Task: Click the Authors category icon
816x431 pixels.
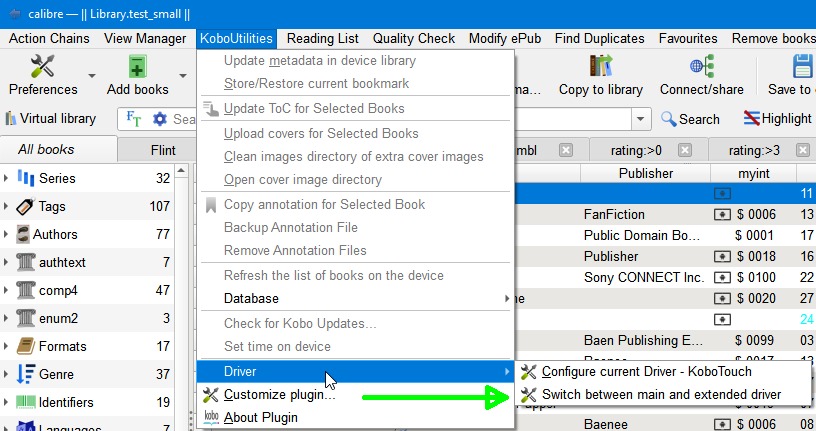Action: [x=22, y=234]
